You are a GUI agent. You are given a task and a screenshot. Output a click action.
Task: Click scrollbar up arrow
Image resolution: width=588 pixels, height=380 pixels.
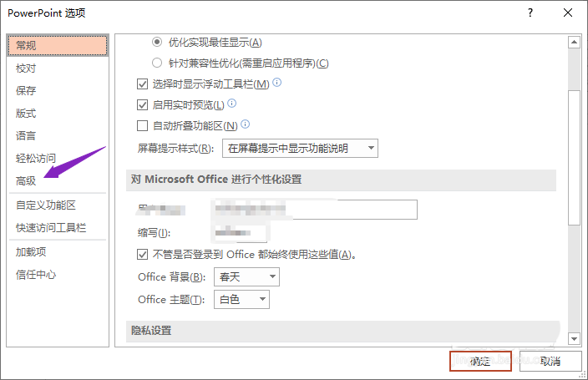click(x=574, y=41)
